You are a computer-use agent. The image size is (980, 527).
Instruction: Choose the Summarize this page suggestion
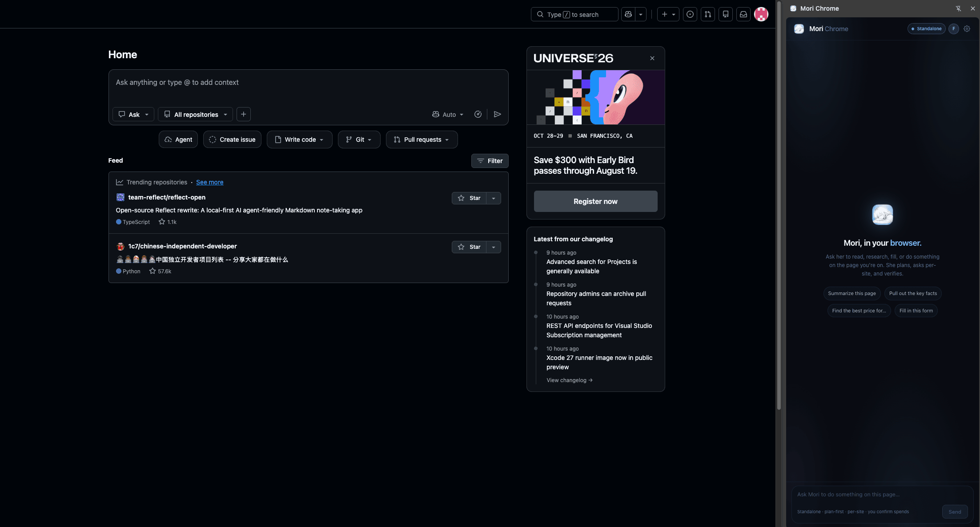[852, 293]
